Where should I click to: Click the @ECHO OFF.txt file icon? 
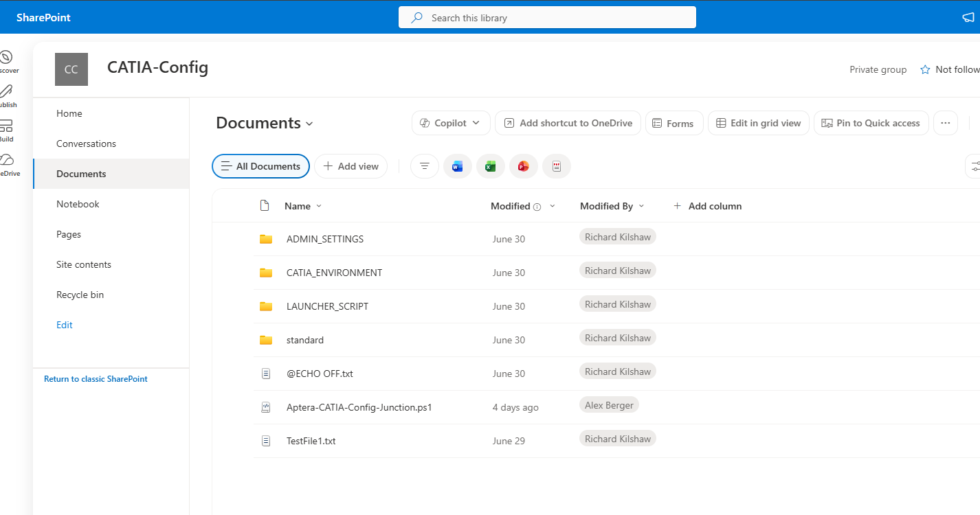point(266,374)
